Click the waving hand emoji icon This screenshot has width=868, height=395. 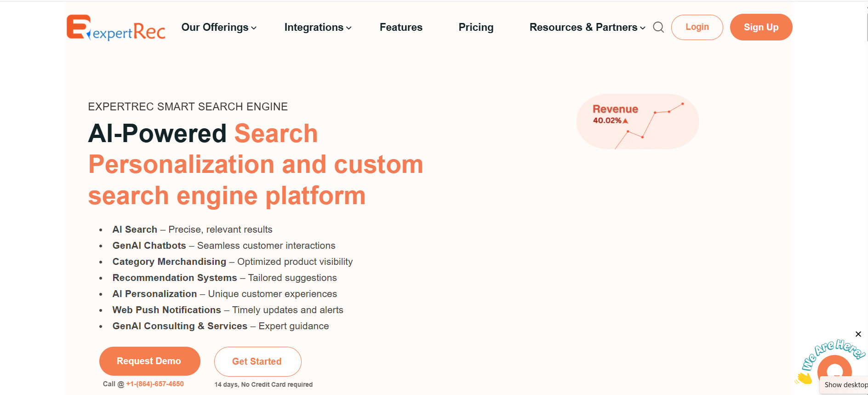tap(804, 378)
